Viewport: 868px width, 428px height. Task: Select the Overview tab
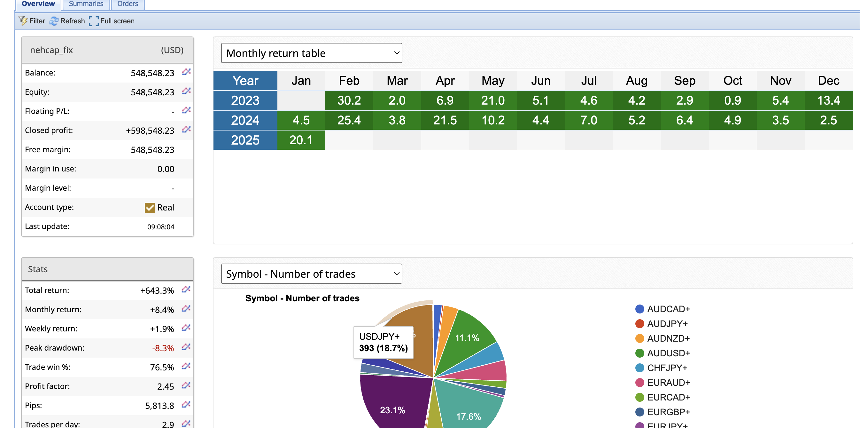pyautogui.click(x=38, y=4)
